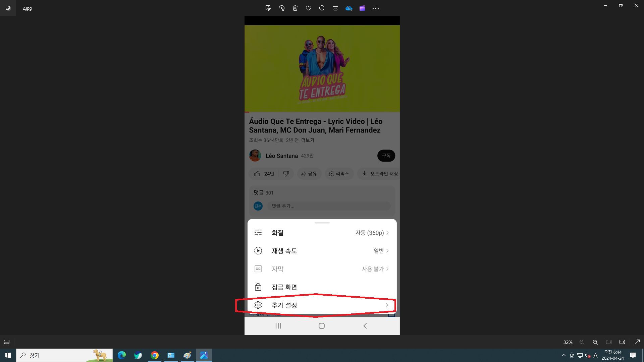Image resolution: width=644 pixels, height=362 pixels.
Task: Open the See more three-dots menu
Action: coord(376,8)
